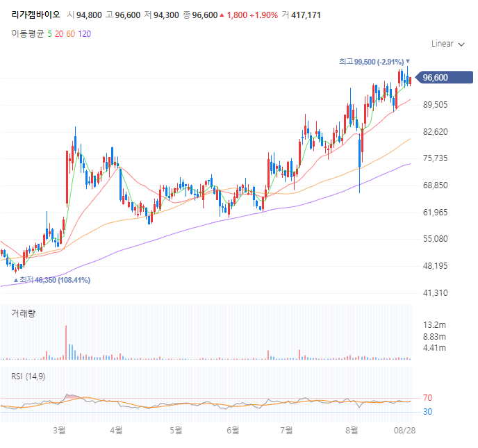Click the 6월 date axis label
This screenshot has height=448, width=478.
(233, 431)
